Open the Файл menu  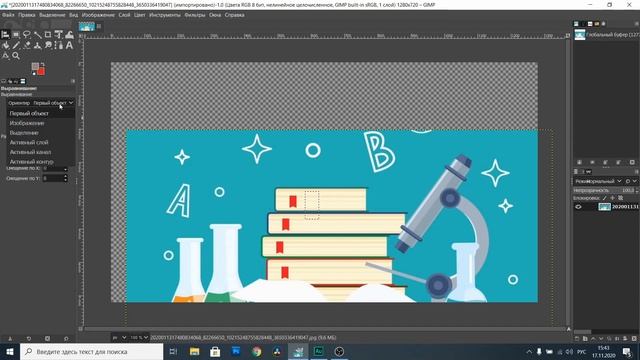8,15
